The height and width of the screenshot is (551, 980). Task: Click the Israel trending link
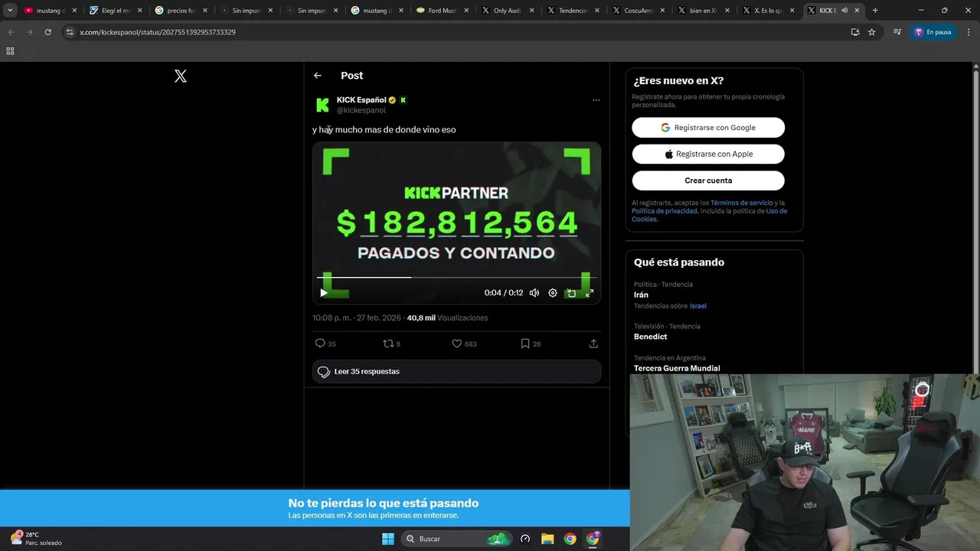pos(697,306)
